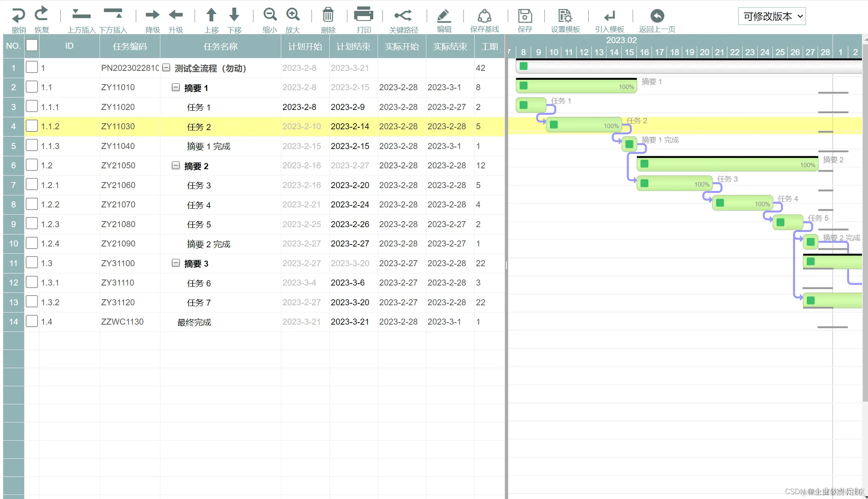Click row number 14 in NO. column
868x499 pixels.
click(x=14, y=322)
